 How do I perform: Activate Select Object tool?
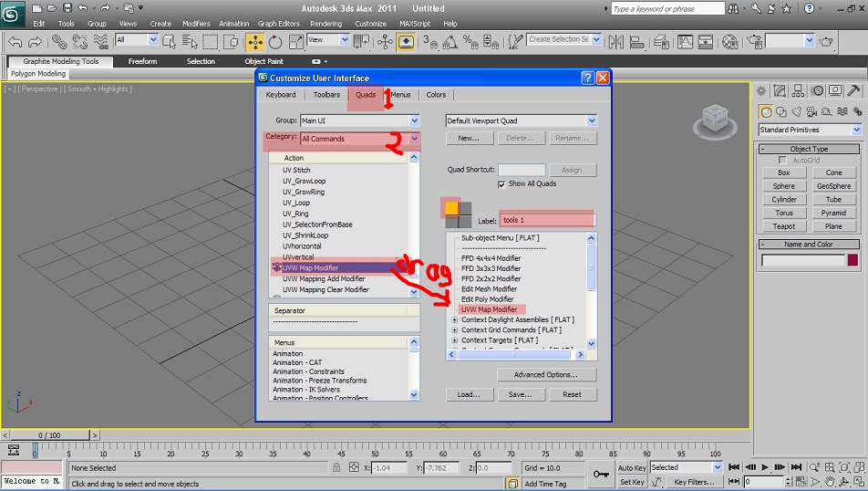pos(170,42)
